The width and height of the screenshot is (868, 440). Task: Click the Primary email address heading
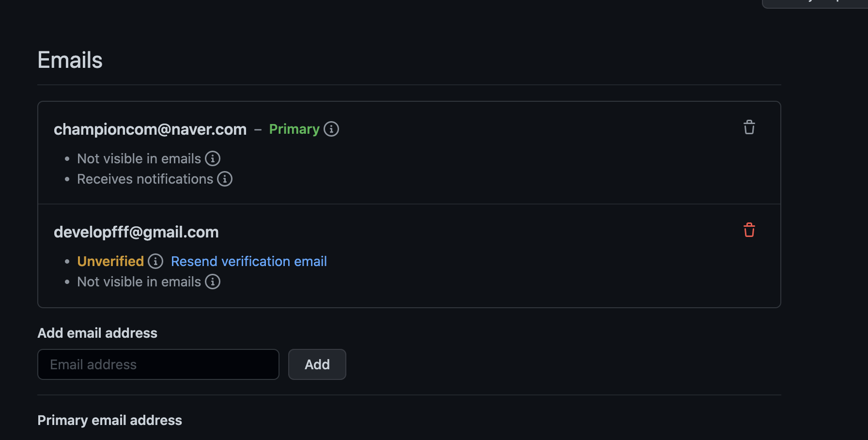point(110,420)
